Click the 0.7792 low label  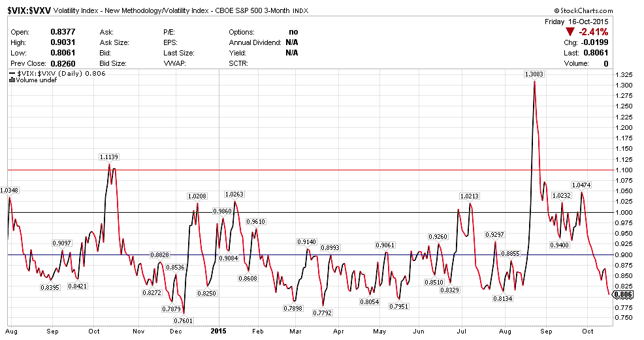pos(323,313)
